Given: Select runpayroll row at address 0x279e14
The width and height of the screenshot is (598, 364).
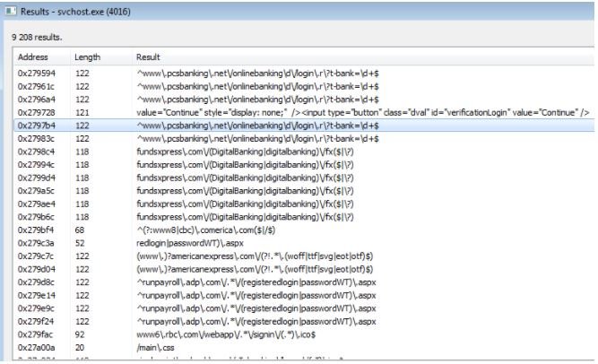Looking at the screenshot, I should (304, 295).
